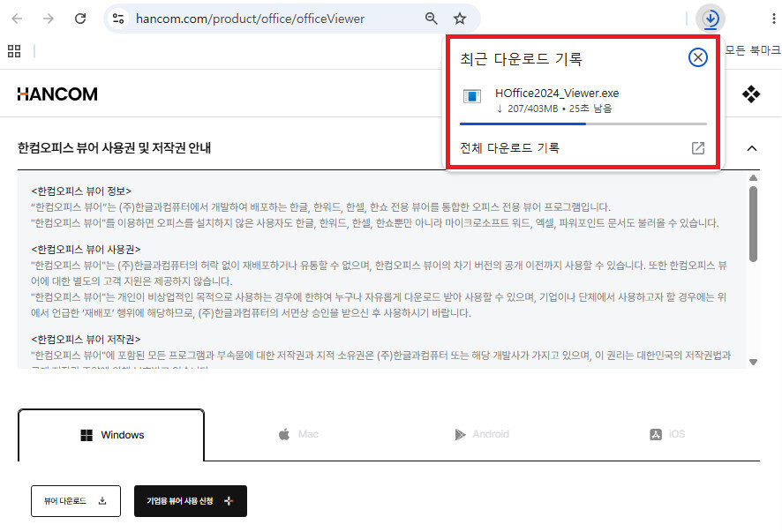Close the recent downloads popup
The width and height of the screenshot is (782, 532).
click(x=698, y=58)
